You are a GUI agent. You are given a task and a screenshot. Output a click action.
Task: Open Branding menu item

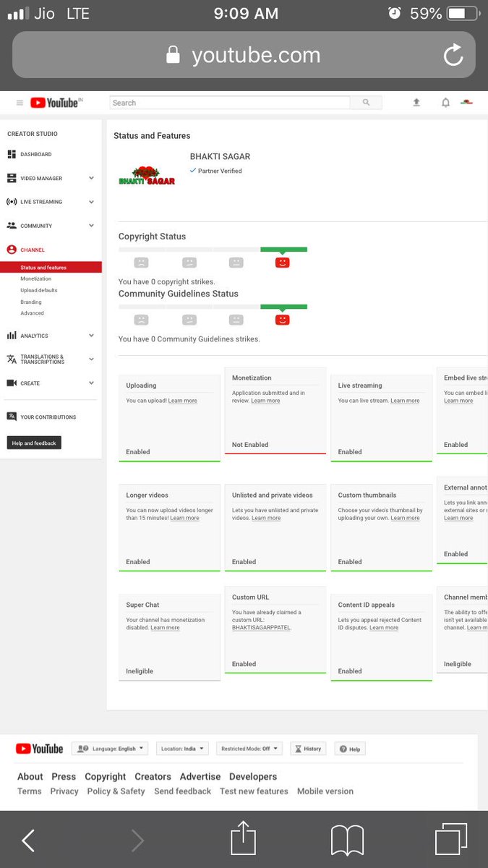31,302
